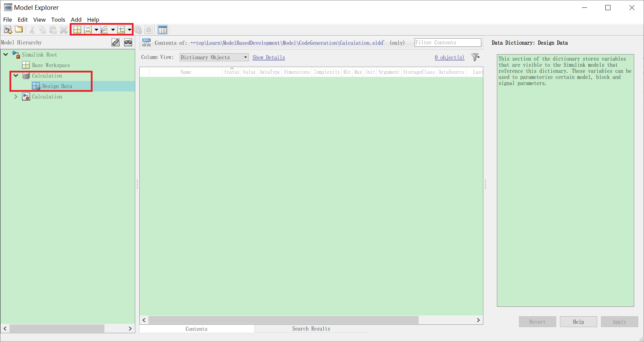
Task: Sort by the DataType column header
Action: (x=270, y=72)
